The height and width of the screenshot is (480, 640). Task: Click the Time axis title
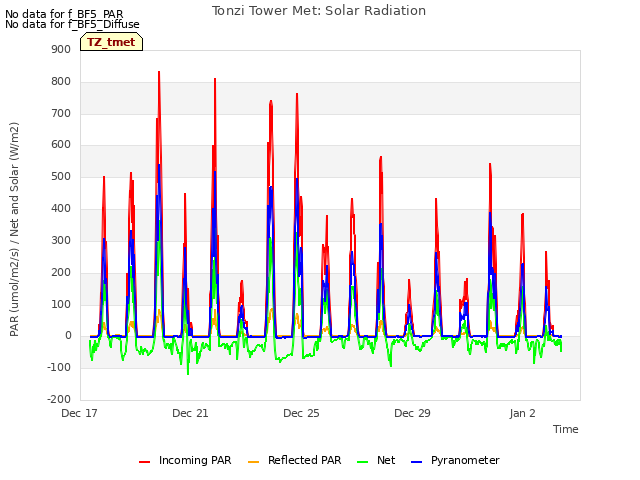click(x=566, y=429)
